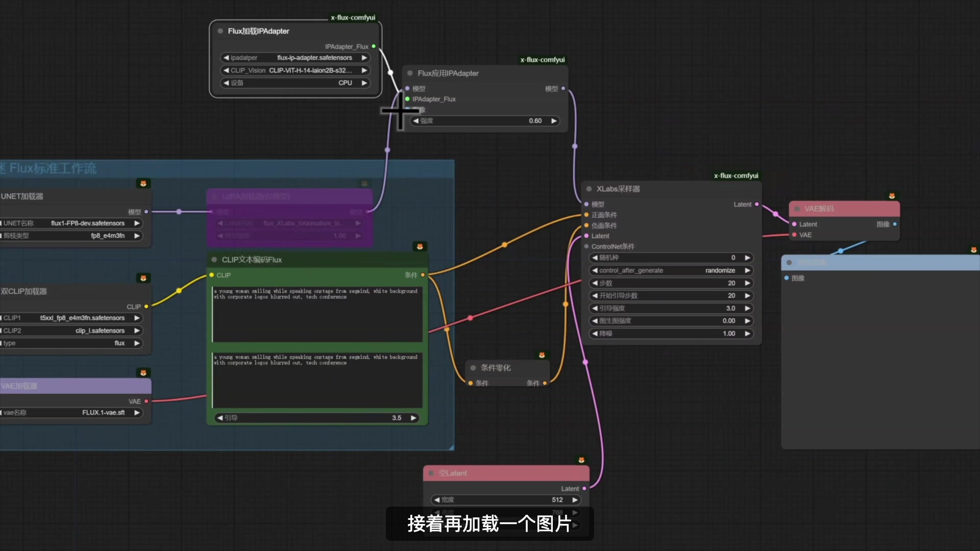The height and width of the screenshot is (551, 980).
Task: Increase 强度 0.60 with right arrow
Action: point(554,121)
